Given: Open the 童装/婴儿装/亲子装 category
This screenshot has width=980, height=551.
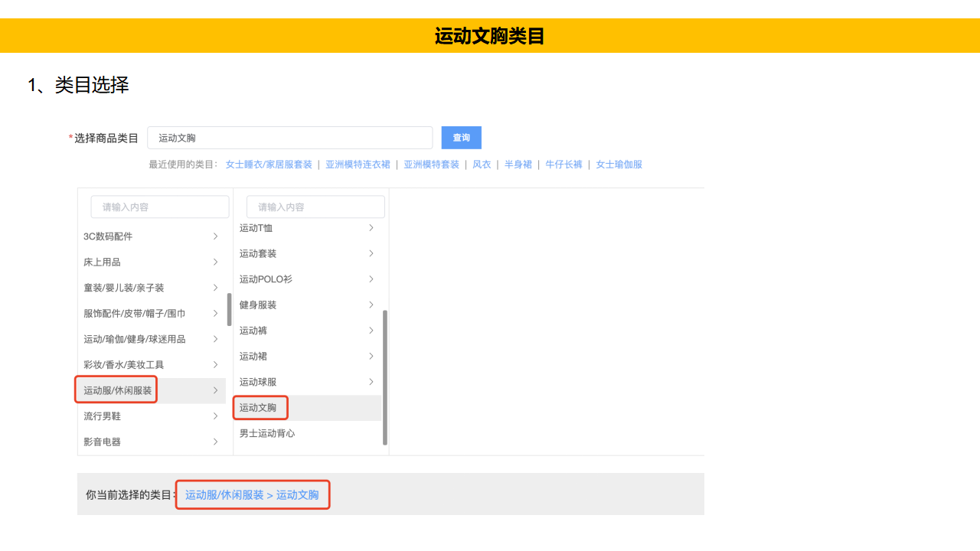Looking at the screenshot, I should pyautogui.click(x=124, y=288).
